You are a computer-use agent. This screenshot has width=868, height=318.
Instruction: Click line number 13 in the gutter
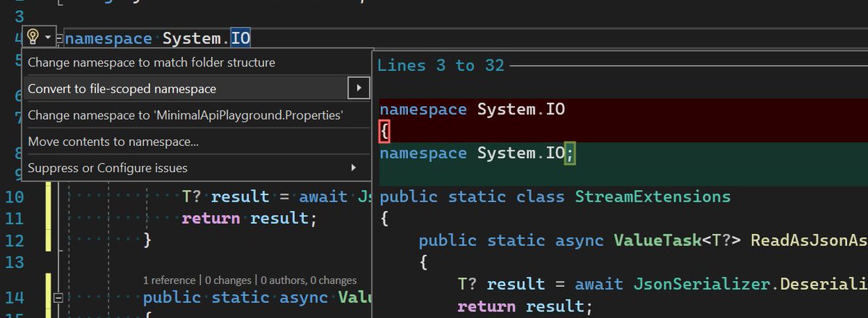pyautogui.click(x=14, y=262)
